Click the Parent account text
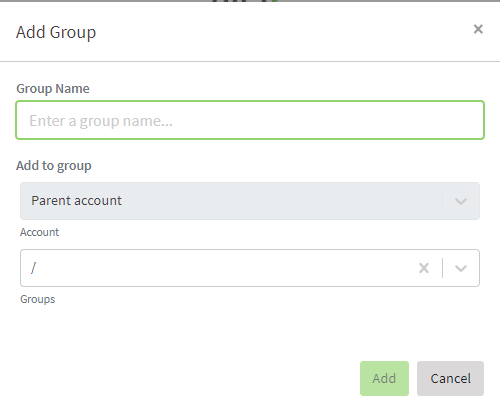The image size is (500, 412). (76, 201)
